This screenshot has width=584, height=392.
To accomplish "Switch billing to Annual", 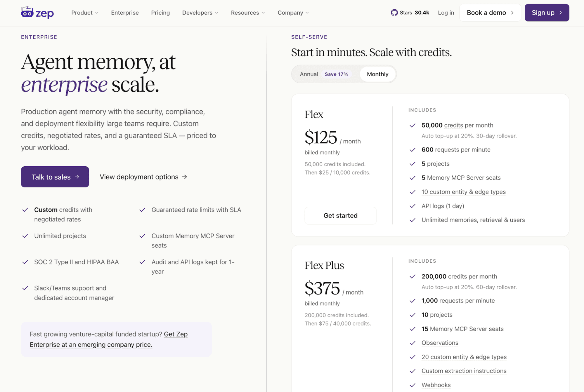I will (309, 74).
